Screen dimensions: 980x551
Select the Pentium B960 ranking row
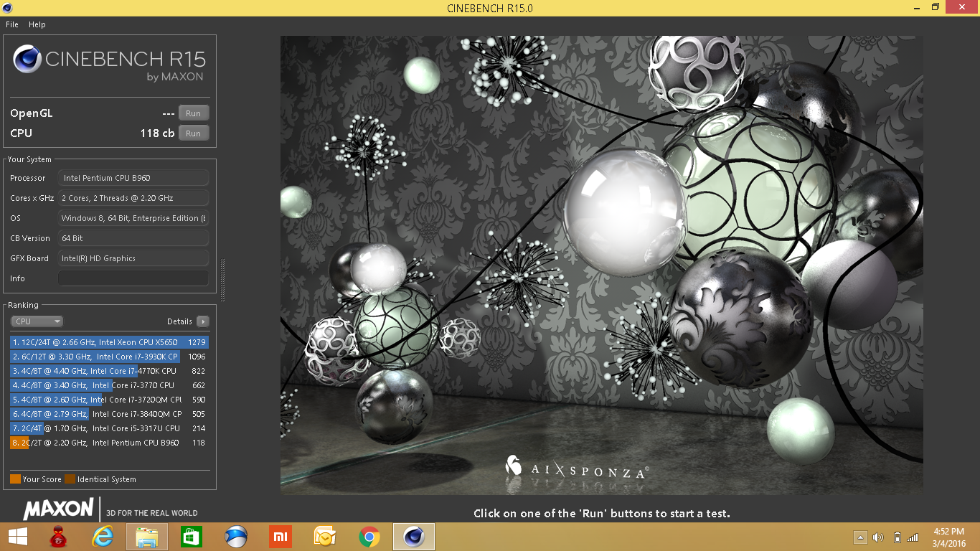(109, 443)
